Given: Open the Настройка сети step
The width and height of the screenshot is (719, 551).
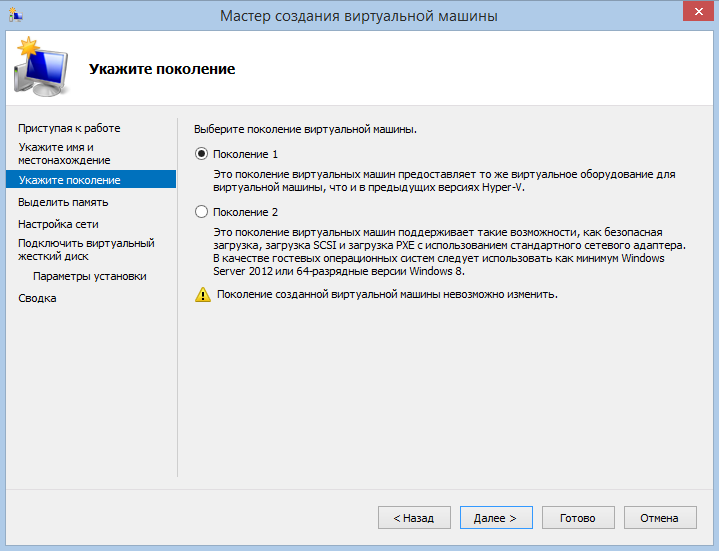Looking at the screenshot, I should 58,224.
